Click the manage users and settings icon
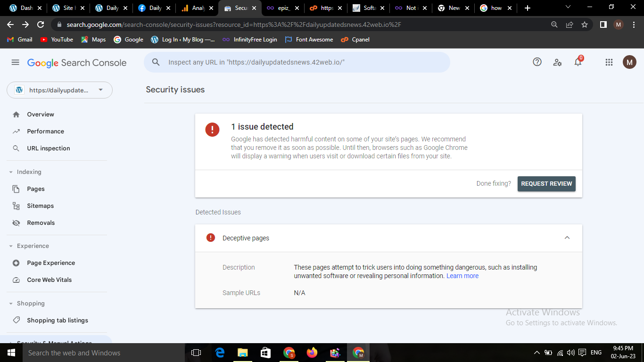The width and height of the screenshot is (644, 362). pyautogui.click(x=557, y=62)
